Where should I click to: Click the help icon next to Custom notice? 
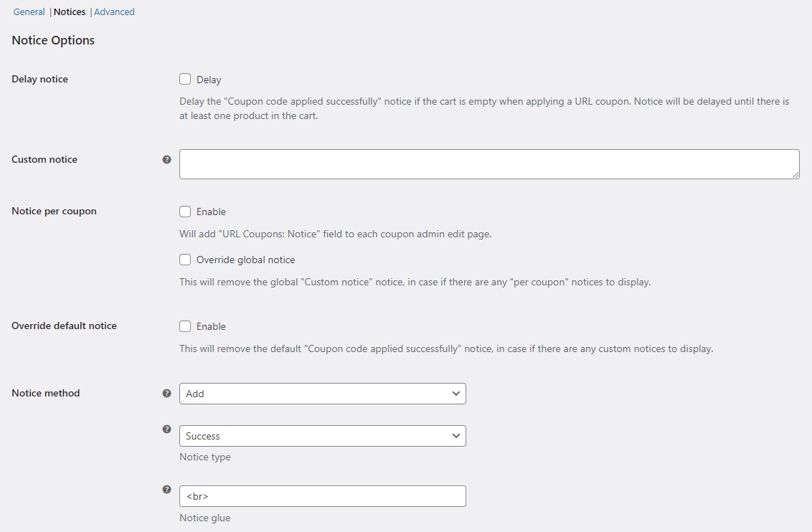pos(166,159)
